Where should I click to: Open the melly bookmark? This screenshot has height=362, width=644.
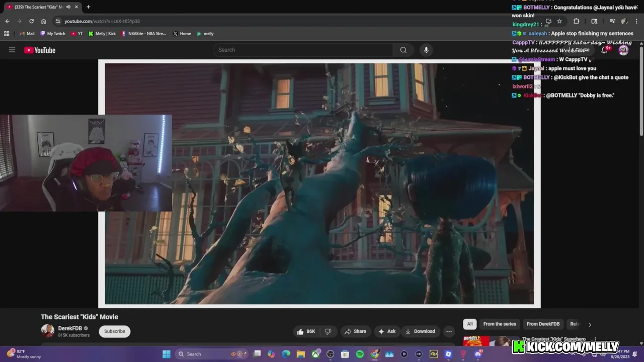click(x=205, y=34)
